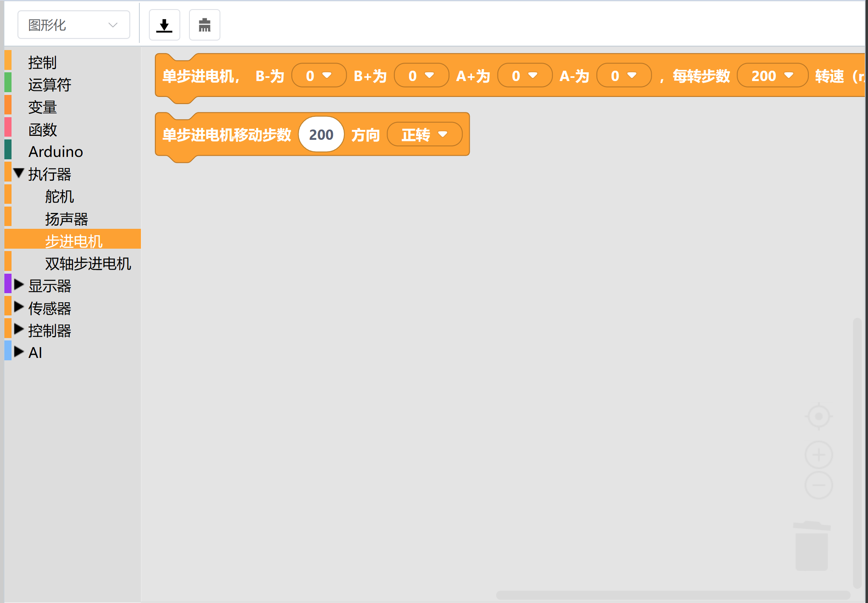
Task: Click the serial port connect icon
Action: click(204, 25)
